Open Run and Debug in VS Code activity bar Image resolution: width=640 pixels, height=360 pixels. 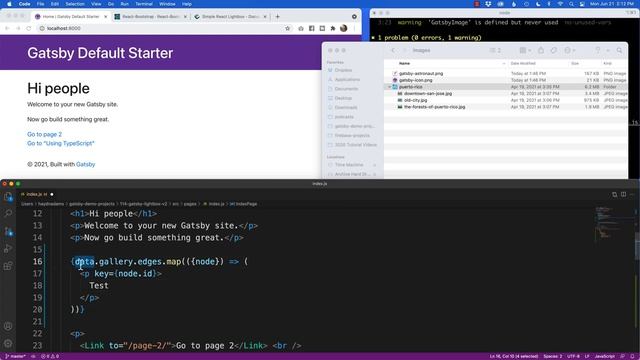tap(8, 249)
